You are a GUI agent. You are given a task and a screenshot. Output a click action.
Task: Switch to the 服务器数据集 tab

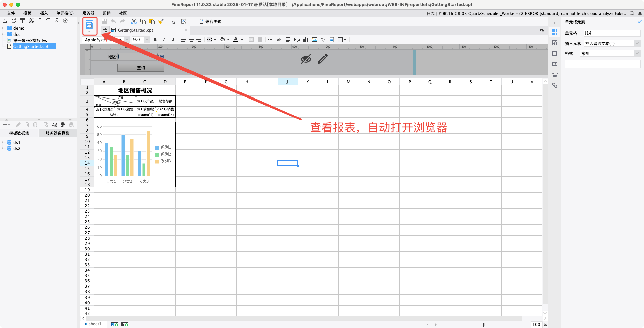(x=58, y=133)
